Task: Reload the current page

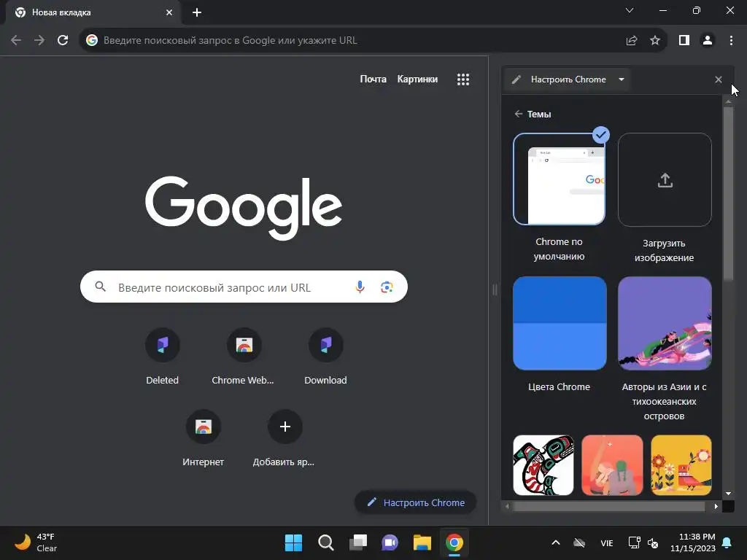Action: click(x=63, y=41)
